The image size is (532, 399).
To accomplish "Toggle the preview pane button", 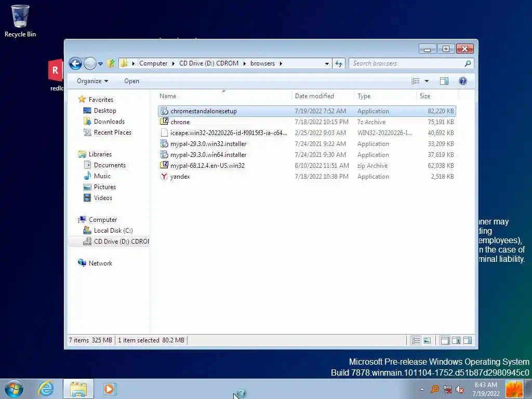I will click(x=444, y=81).
